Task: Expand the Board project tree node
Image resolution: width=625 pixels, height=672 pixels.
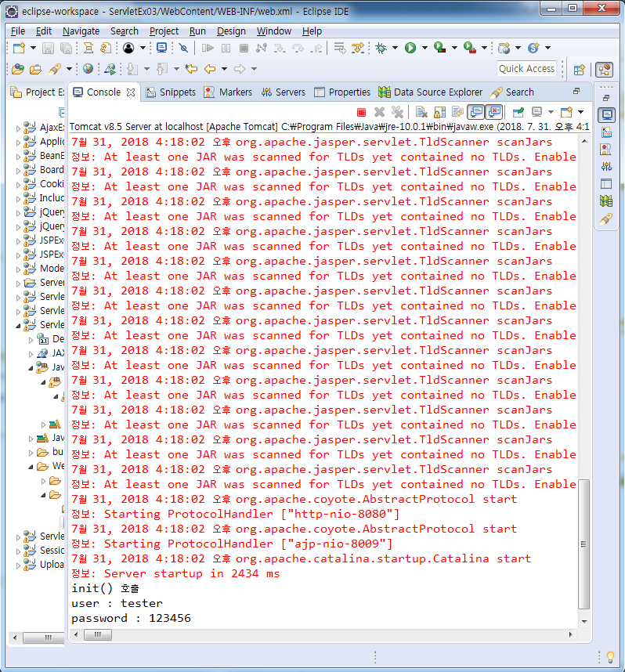Action: coord(17,171)
